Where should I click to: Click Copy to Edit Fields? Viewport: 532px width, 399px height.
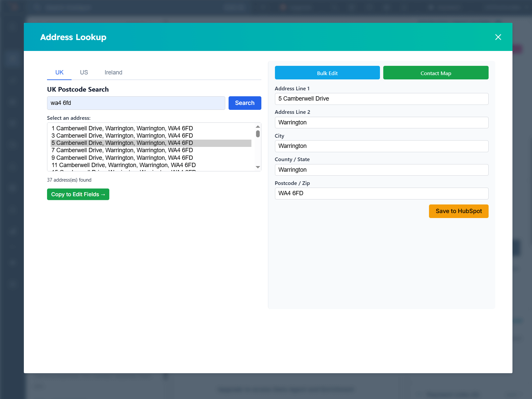[78, 194]
